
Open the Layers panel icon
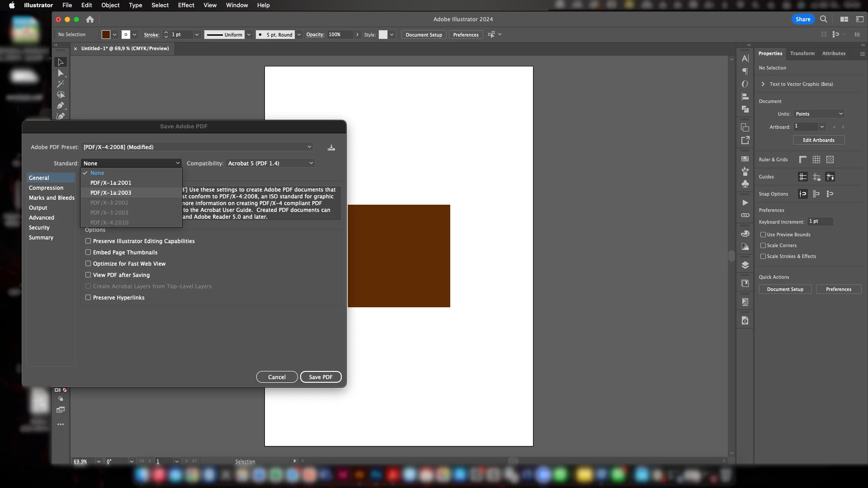coord(745,265)
